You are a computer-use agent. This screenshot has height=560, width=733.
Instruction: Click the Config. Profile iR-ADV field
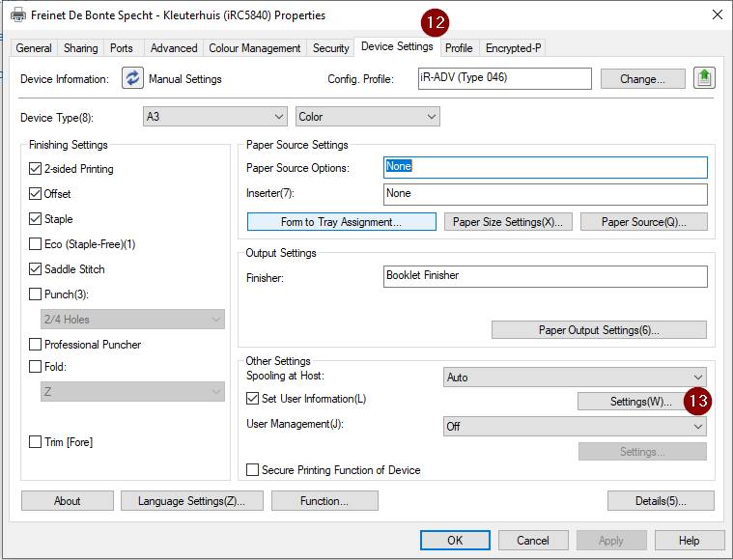pos(505,78)
